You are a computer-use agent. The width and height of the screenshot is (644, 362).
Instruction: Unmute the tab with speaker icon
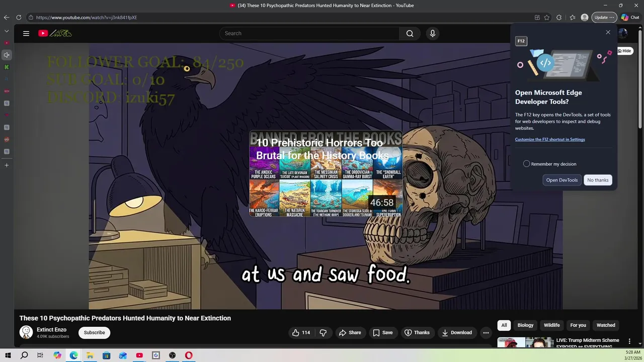7,55
